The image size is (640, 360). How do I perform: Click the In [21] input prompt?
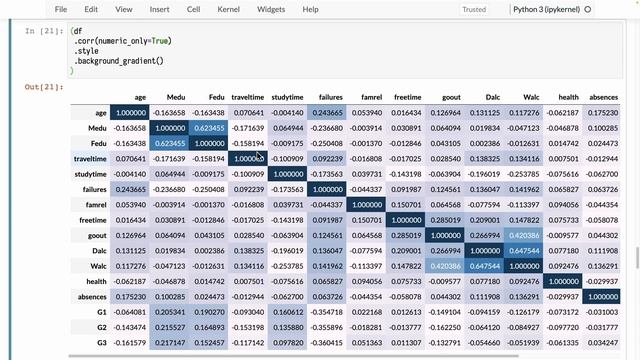point(44,31)
